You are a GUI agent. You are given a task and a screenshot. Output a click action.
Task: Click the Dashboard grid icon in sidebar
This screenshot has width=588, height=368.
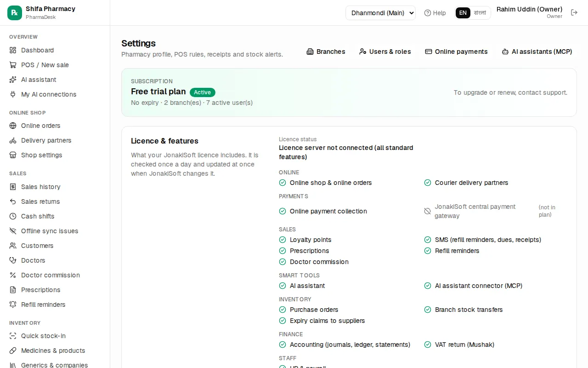13,50
